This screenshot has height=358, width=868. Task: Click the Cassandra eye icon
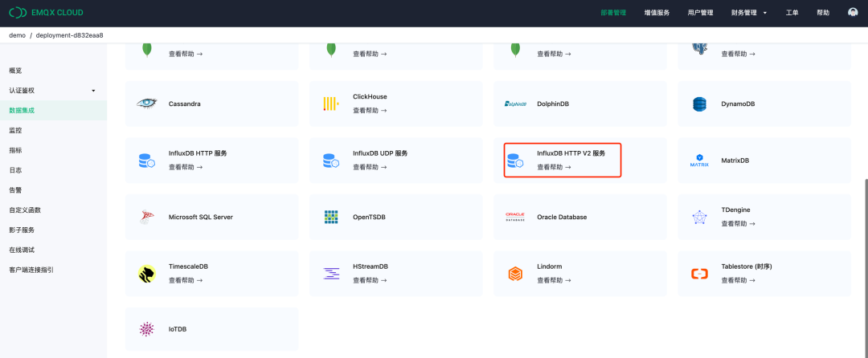pos(147,104)
